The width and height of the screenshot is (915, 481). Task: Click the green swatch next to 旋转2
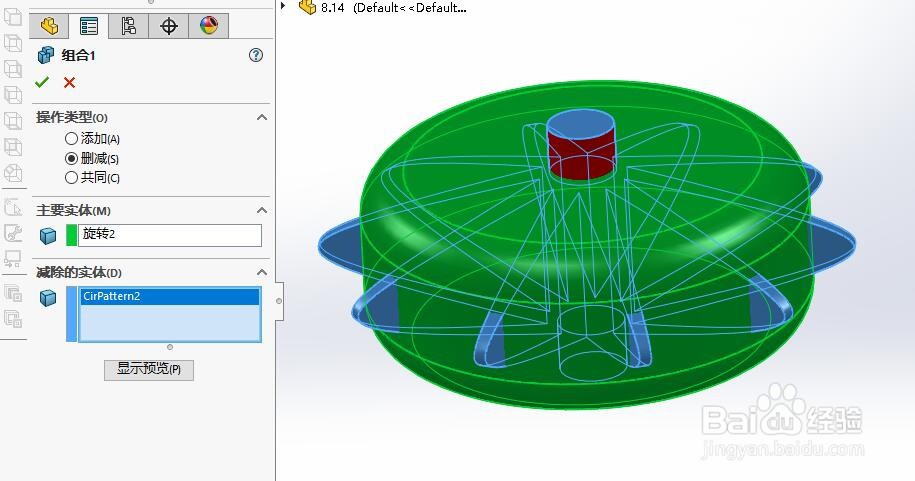[71, 235]
